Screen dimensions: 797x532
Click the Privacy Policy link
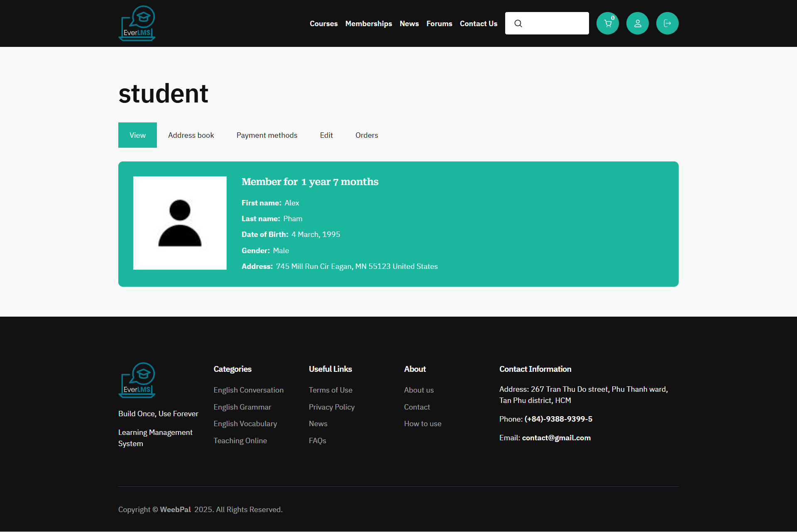tap(331, 407)
